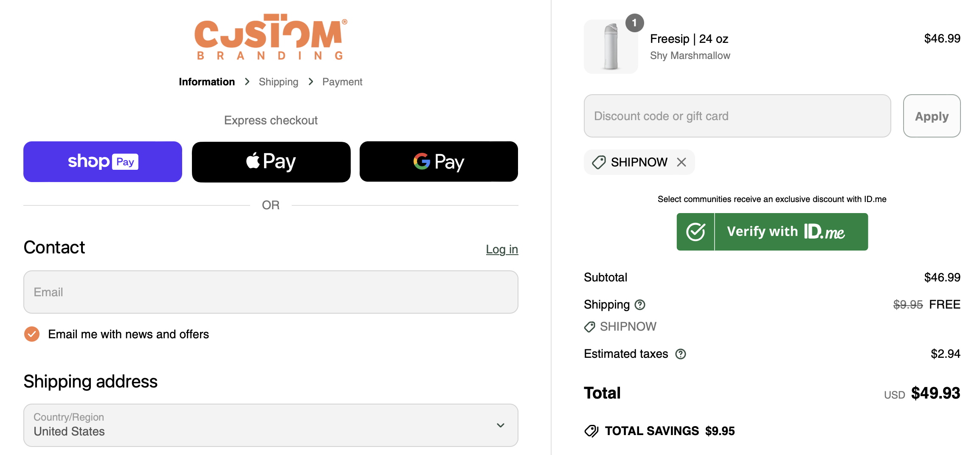Click the Discount code or gift card field

click(x=737, y=116)
